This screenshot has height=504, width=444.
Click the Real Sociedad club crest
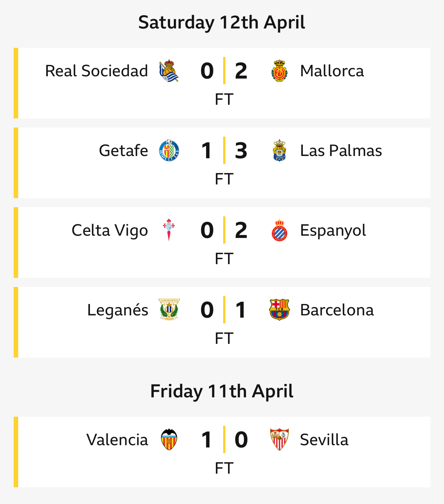[x=169, y=71]
